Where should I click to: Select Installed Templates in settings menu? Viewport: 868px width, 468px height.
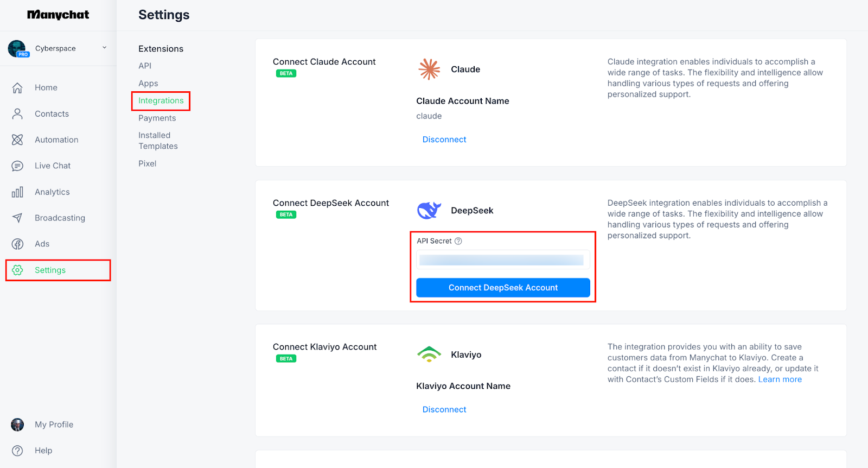[x=158, y=141]
